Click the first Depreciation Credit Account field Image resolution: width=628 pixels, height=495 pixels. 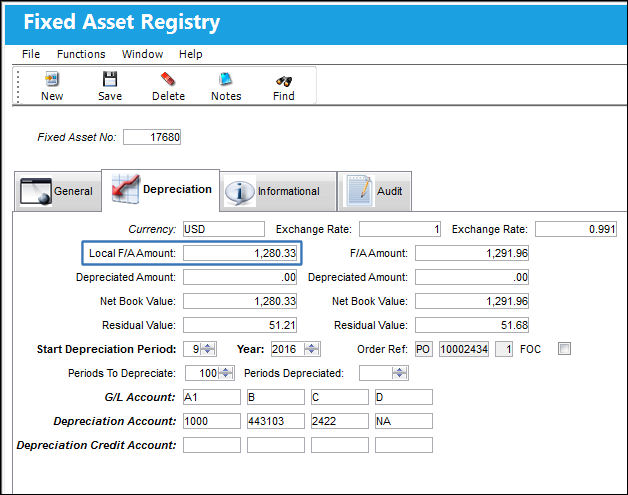click(x=212, y=445)
